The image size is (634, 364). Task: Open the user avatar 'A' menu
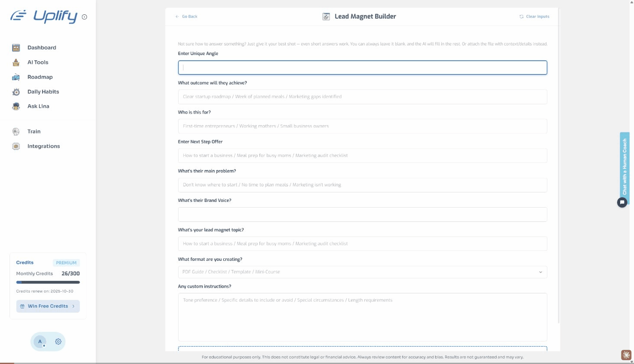pyautogui.click(x=40, y=341)
